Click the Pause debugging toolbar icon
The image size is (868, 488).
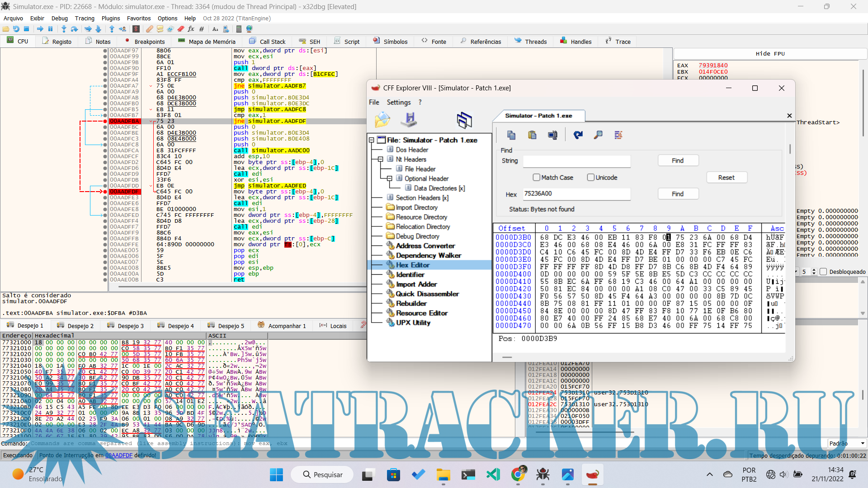pyautogui.click(x=50, y=29)
